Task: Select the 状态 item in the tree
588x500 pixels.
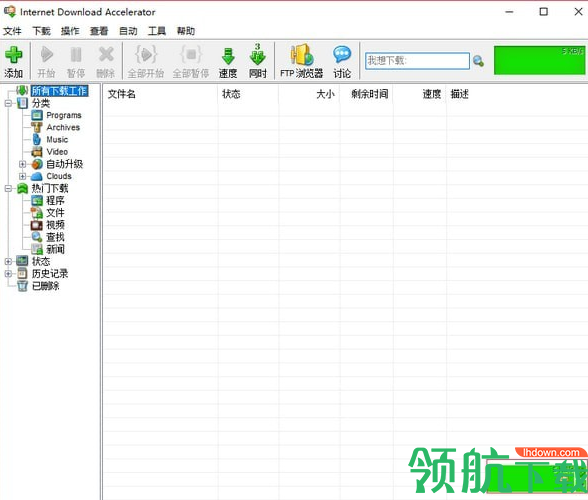Action: pyautogui.click(x=41, y=261)
